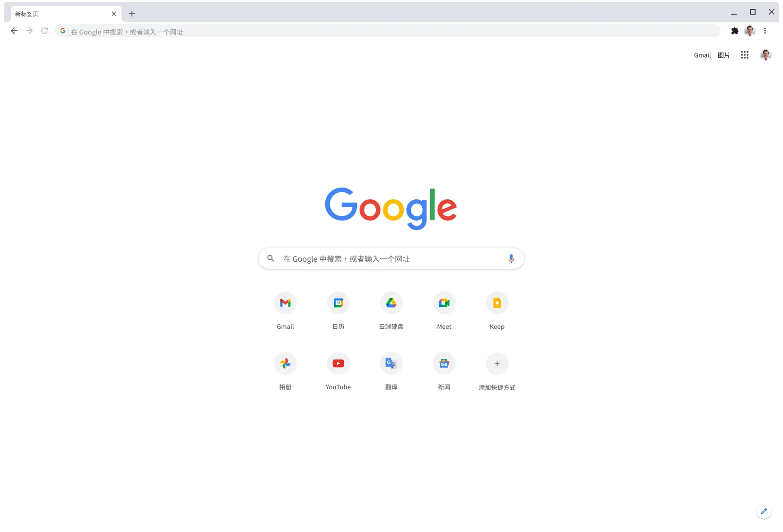Screen dimensions: 783x532
Task: Open the 相册 Photos shortcut
Action: (x=285, y=363)
